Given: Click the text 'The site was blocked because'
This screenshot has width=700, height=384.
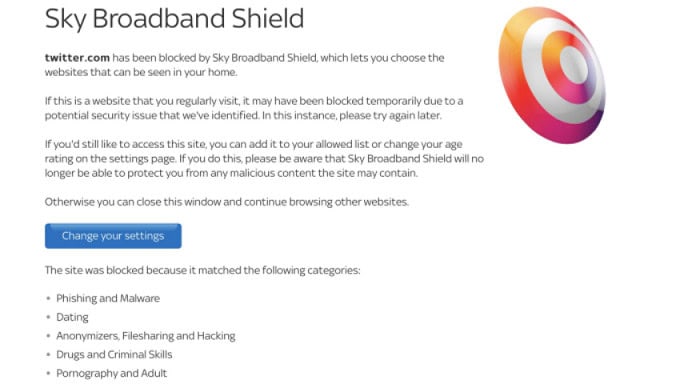Looking at the screenshot, I should pos(113,270).
